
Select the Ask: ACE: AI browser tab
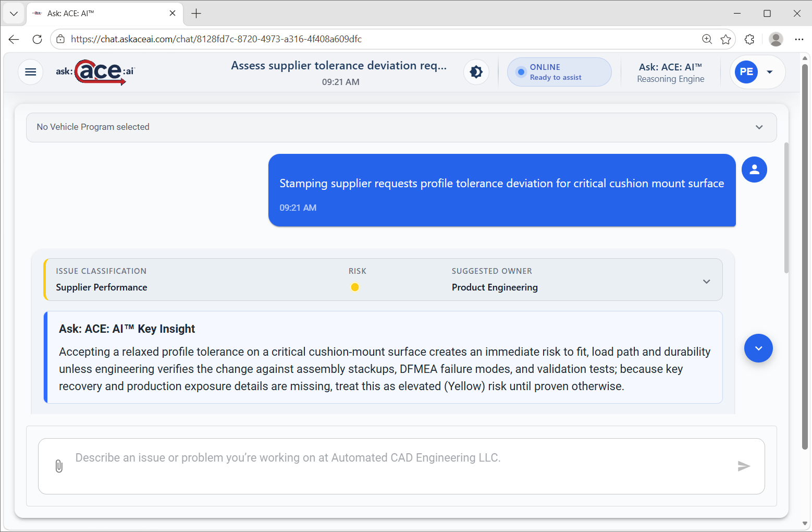pyautogui.click(x=104, y=14)
